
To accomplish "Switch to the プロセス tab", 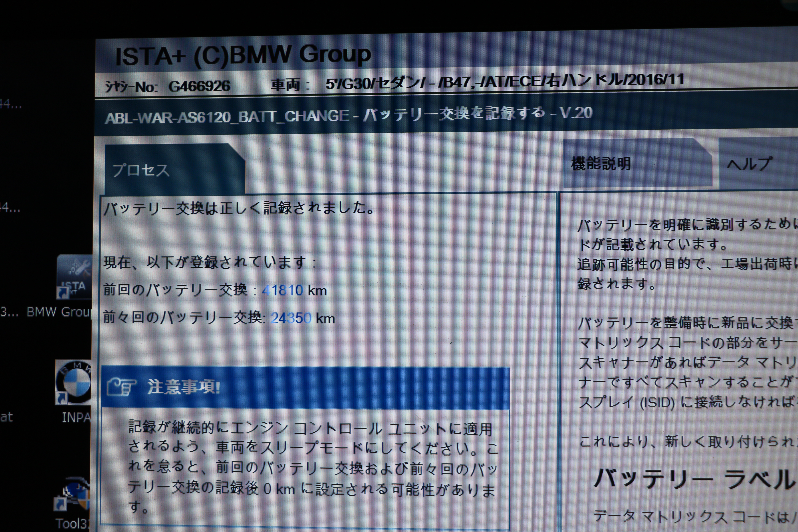I will click(175, 169).
